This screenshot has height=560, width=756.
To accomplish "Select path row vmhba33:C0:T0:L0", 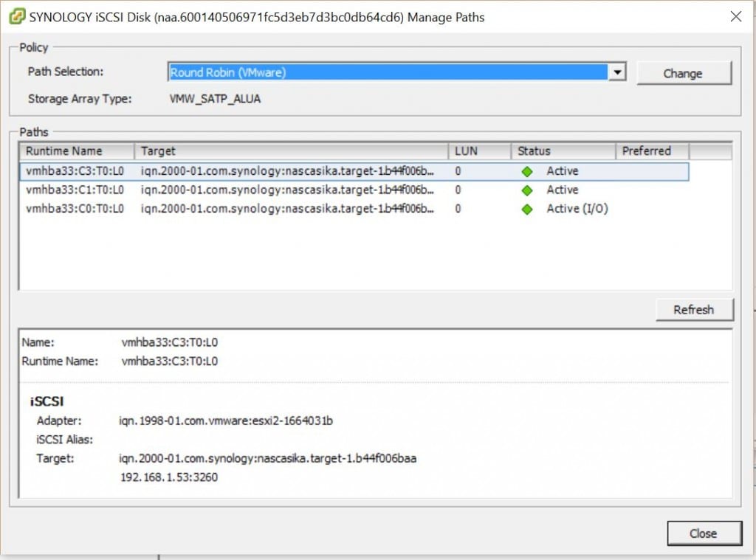I will pos(75,210).
